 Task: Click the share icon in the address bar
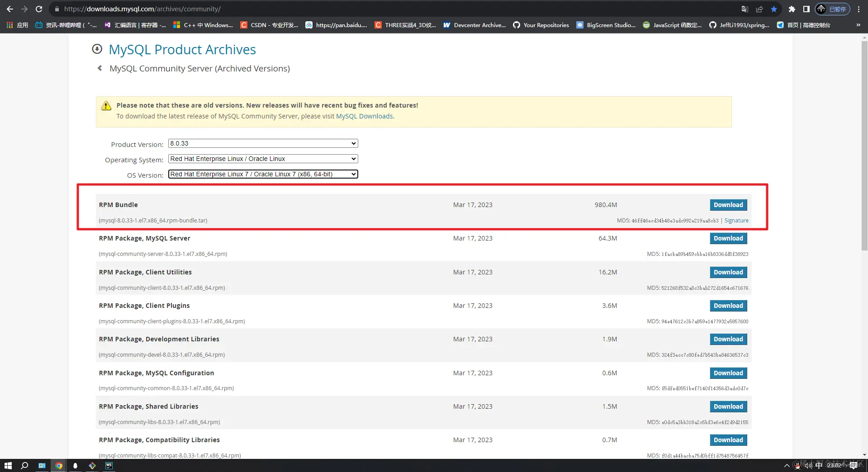tap(760, 9)
